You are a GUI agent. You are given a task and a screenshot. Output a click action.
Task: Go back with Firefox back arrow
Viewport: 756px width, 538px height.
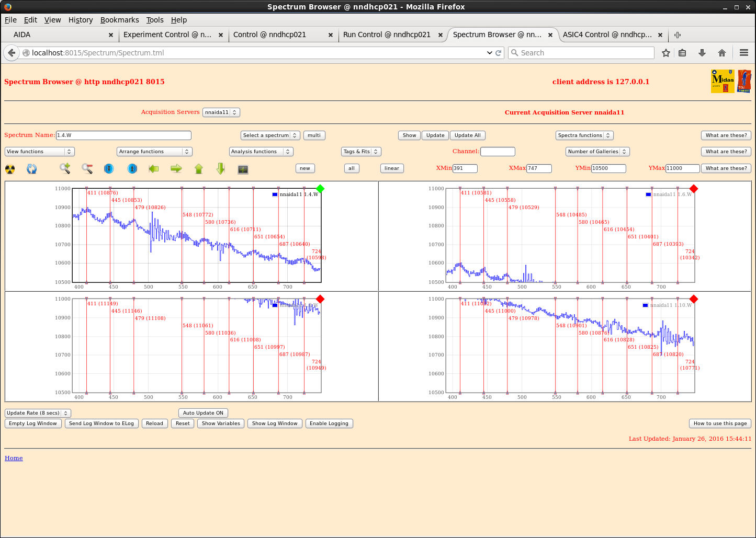pyautogui.click(x=12, y=53)
